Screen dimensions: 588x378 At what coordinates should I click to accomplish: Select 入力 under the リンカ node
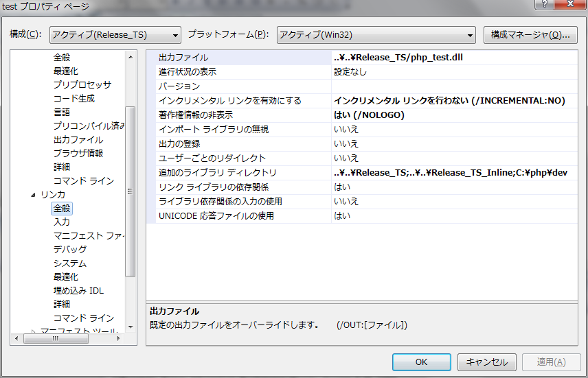pos(62,222)
